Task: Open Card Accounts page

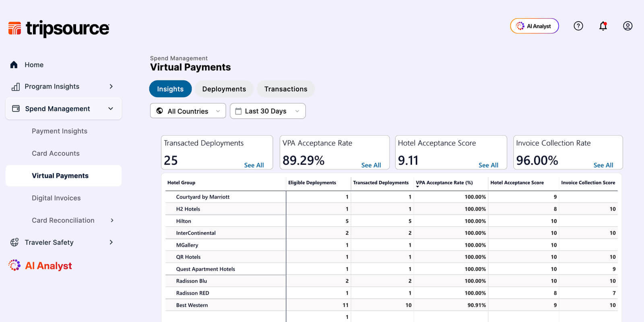Action: 56,153
